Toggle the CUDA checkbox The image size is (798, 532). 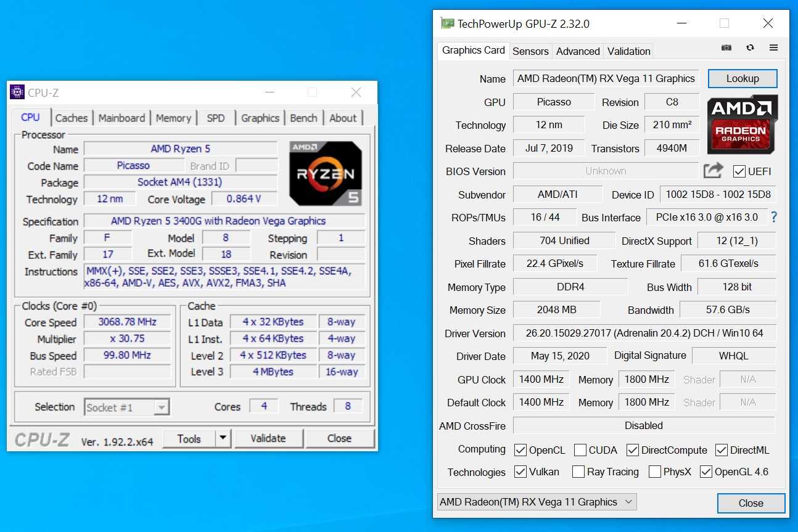click(580, 450)
